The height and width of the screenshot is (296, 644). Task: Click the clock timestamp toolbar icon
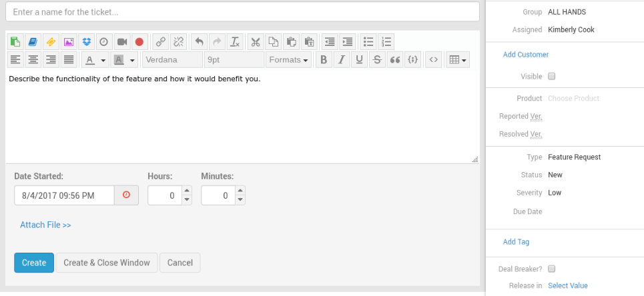(x=104, y=42)
